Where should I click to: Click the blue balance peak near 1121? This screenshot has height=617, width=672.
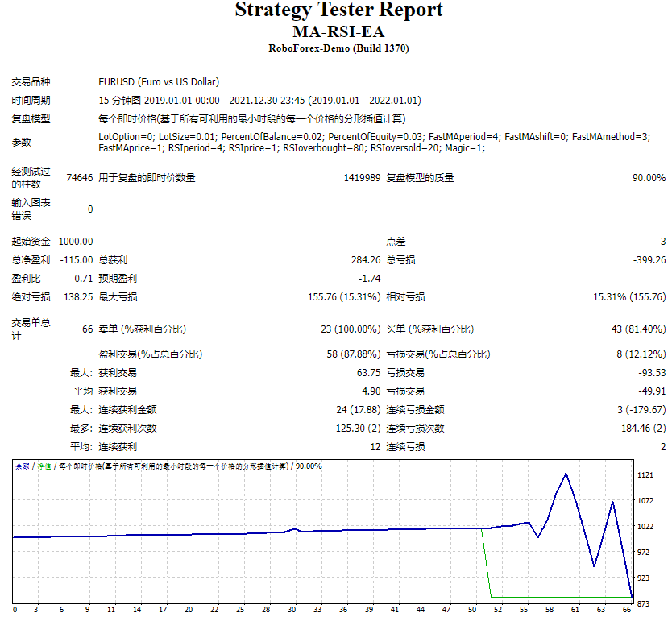click(566, 474)
